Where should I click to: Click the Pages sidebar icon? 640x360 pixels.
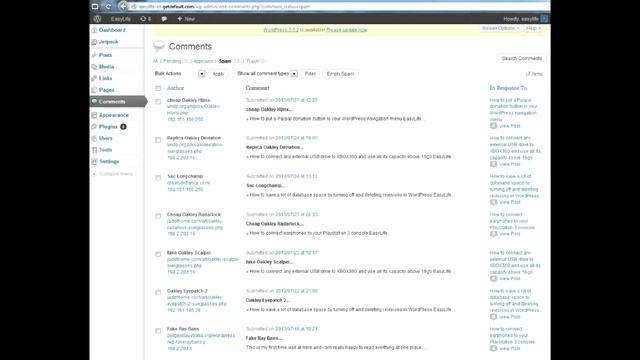click(x=94, y=90)
